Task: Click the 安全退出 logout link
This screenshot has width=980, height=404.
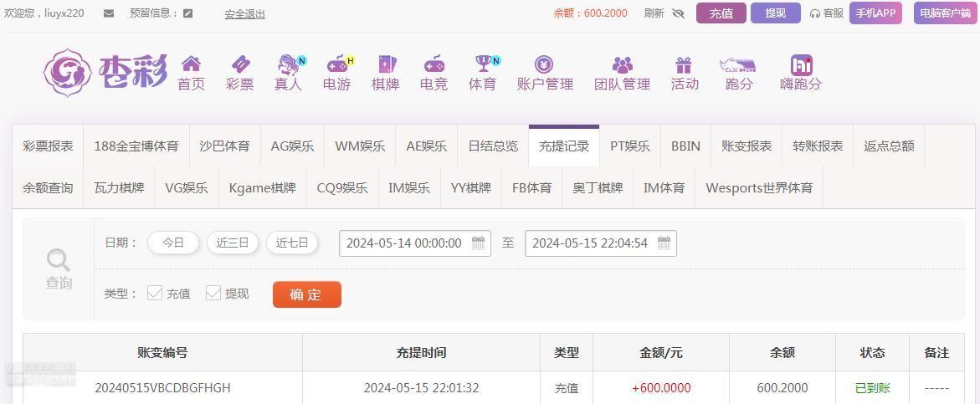Action: (245, 13)
